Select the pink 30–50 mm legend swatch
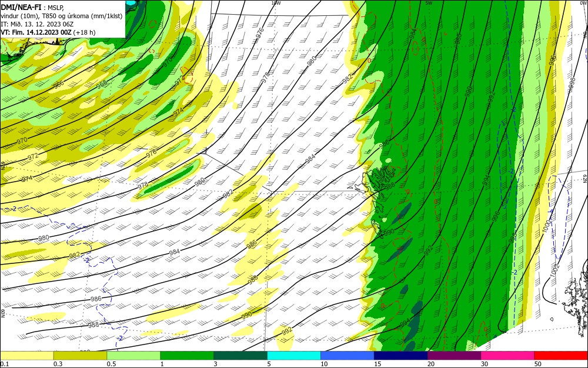 [507, 356]
